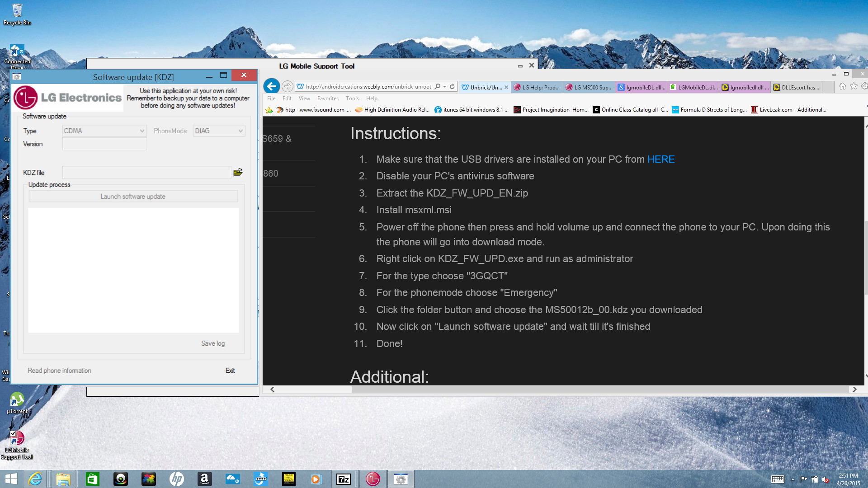The height and width of the screenshot is (488, 868).
Task: Click the browser back arrow button
Action: point(271,86)
